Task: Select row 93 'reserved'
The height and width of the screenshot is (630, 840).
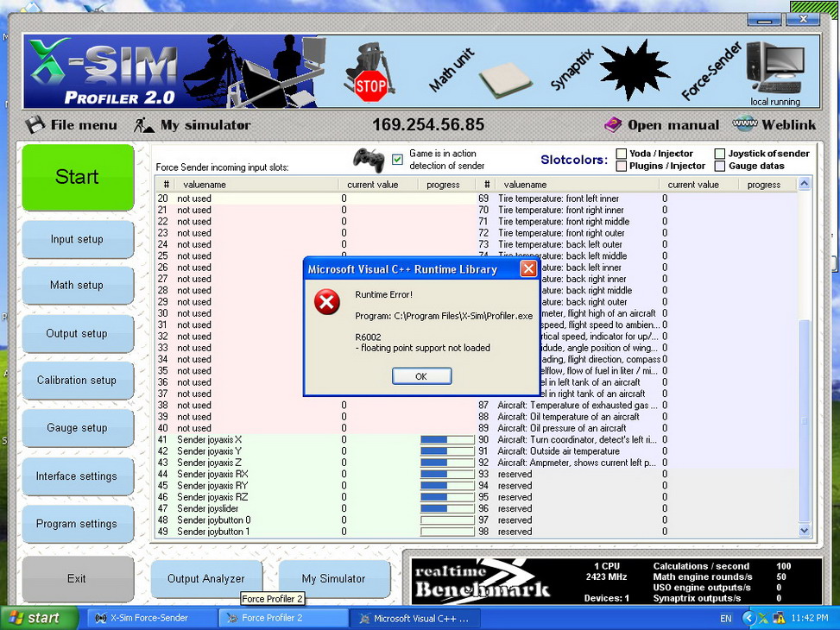Action: (636, 474)
